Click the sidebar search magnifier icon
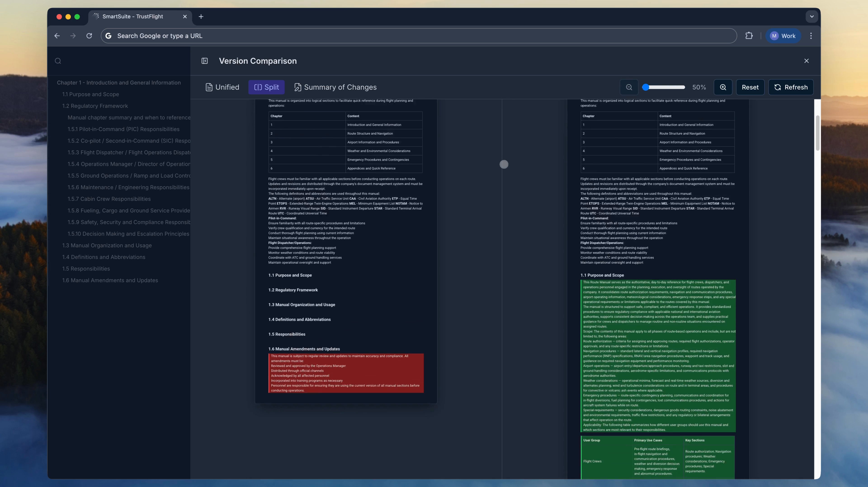This screenshot has height=487, width=868. click(58, 61)
